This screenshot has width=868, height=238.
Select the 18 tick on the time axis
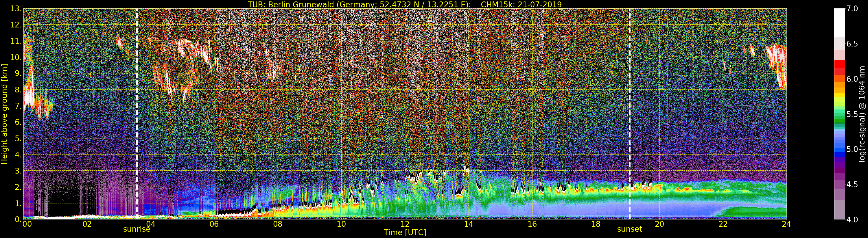[596, 224]
